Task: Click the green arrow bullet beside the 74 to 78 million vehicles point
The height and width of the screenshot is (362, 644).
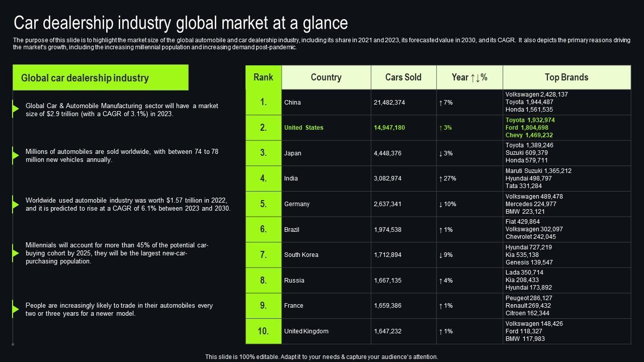Action: point(16,155)
